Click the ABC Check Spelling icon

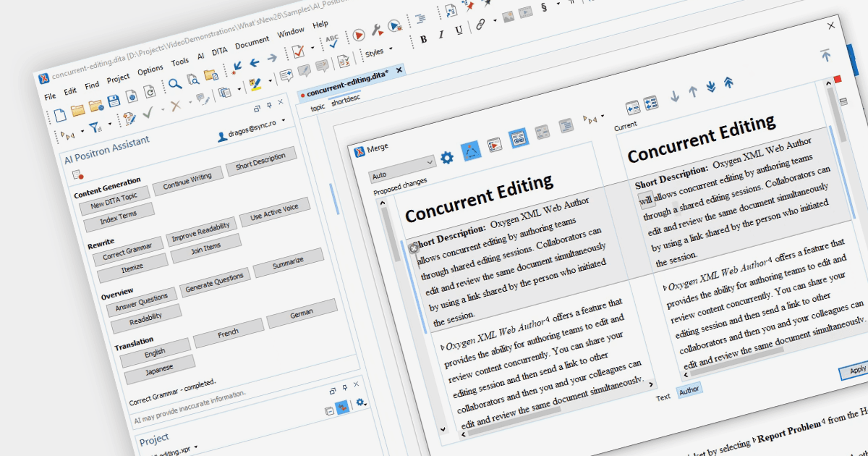click(x=332, y=42)
